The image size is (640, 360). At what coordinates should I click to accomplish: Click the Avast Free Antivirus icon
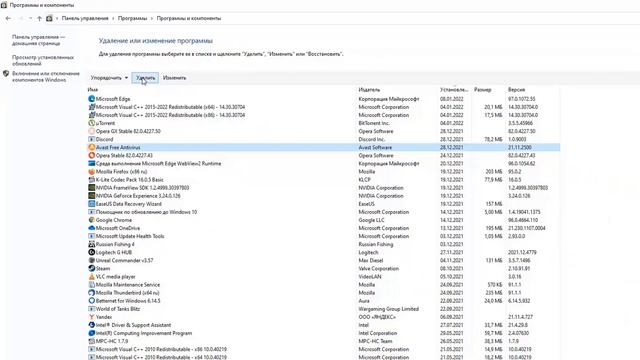click(x=91, y=147)
